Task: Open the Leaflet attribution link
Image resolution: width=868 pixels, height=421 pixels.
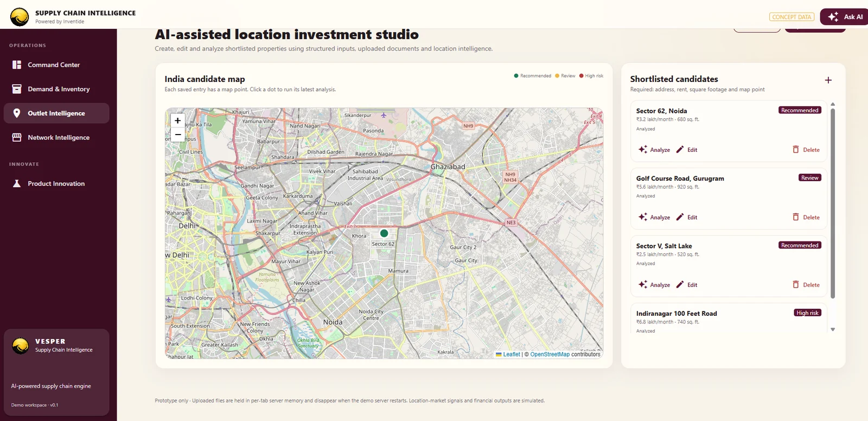Action: pos(511,354)
